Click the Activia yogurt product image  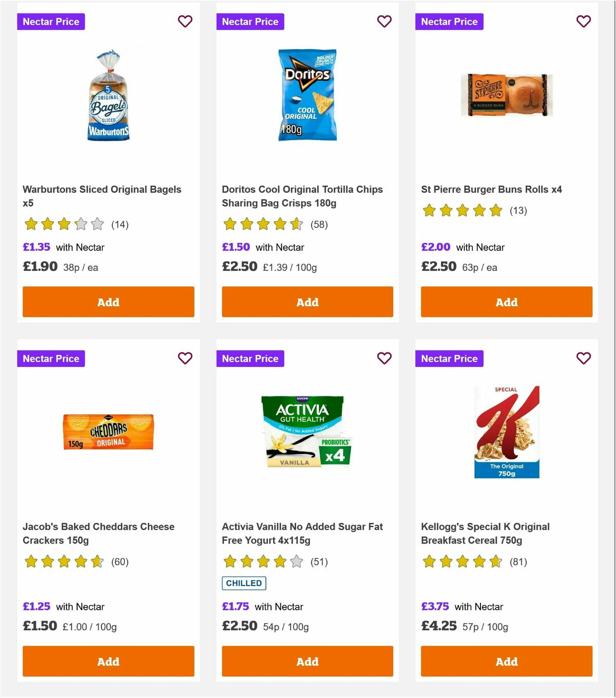307,431
